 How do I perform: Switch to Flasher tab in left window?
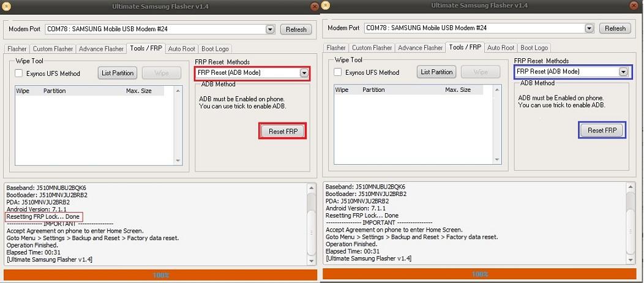click(x=17, y=49)
